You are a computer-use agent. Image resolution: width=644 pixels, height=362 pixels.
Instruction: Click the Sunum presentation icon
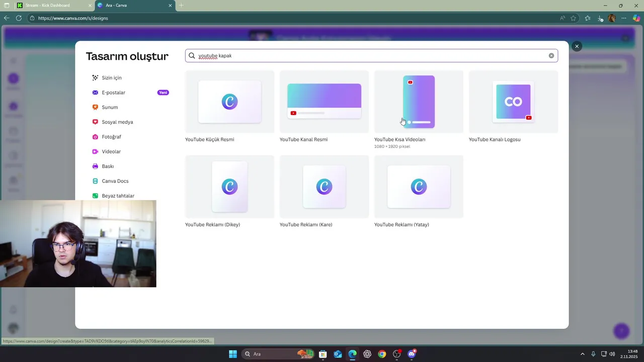(95, 107)
